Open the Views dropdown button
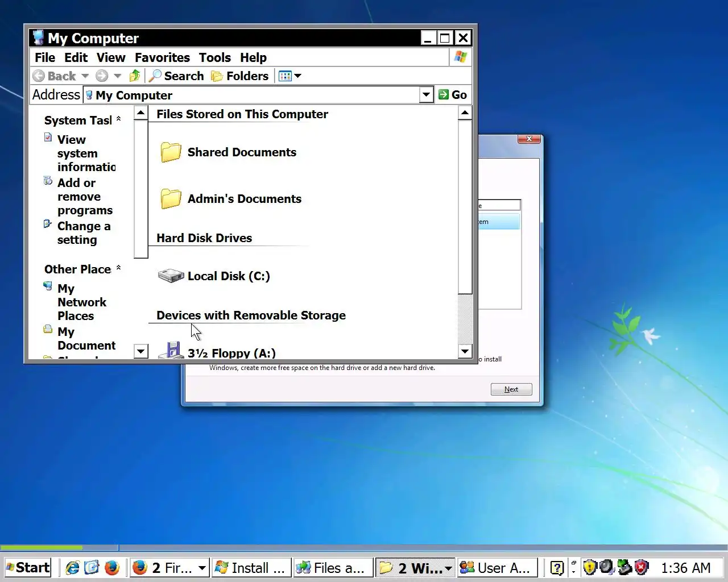 290,76
